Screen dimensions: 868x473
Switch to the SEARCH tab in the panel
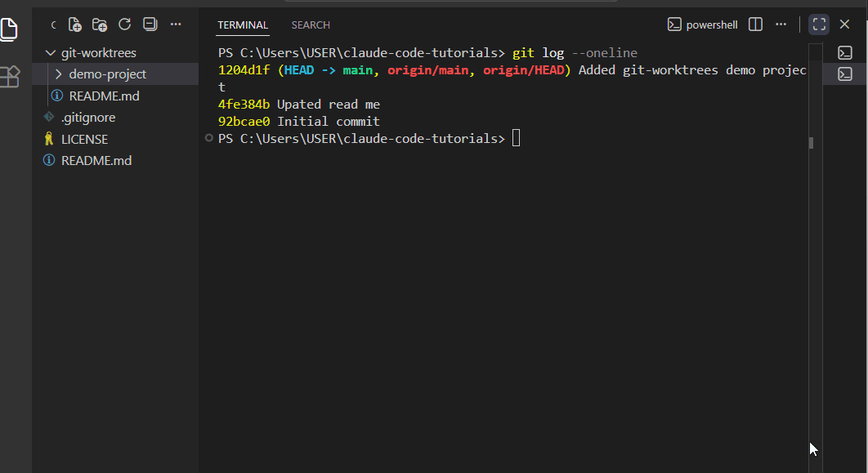click(310, 25)
